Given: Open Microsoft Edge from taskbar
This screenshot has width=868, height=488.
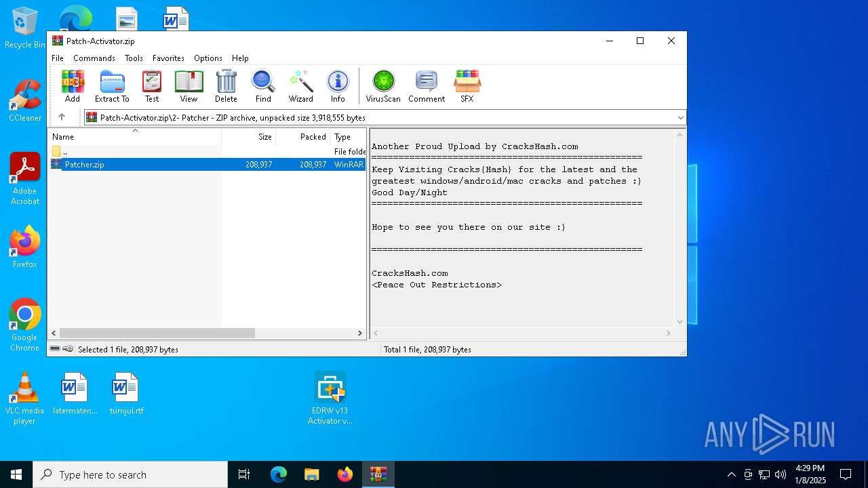Looking at the screenshot, I should [279, 474].
